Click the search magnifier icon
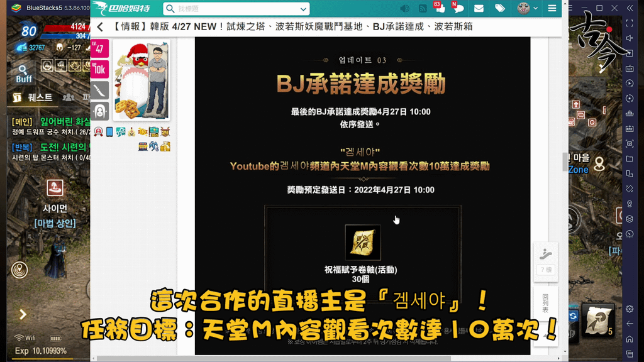 pyautogui.click(x=170, y=9)
